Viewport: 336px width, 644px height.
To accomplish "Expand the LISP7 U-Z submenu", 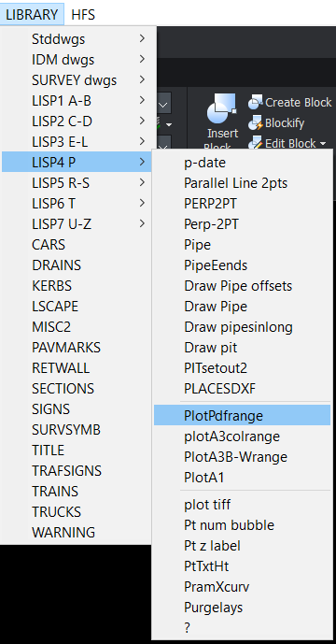I will pyautogui.click(x=78, y=224).
